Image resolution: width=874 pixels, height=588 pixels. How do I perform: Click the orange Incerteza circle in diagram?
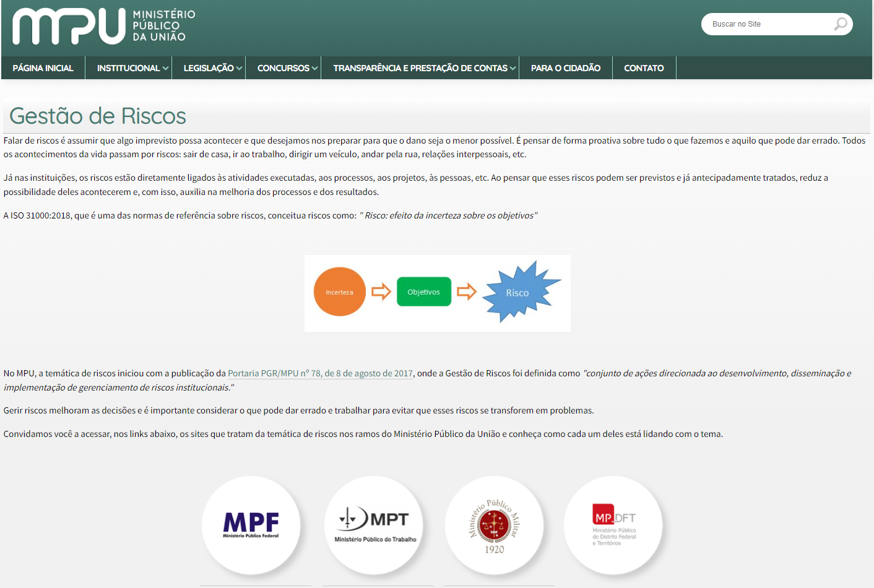(x=339, y=292)
